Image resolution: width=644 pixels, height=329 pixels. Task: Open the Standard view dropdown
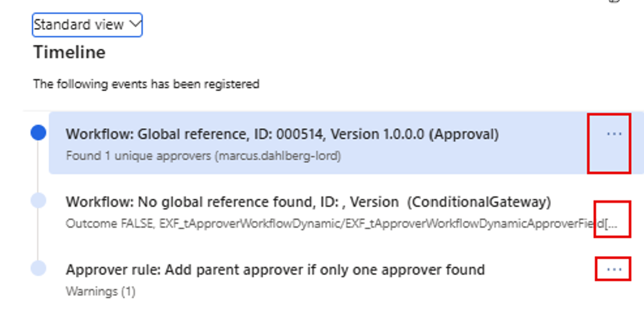pyautogui.click(x=87, y=25)
